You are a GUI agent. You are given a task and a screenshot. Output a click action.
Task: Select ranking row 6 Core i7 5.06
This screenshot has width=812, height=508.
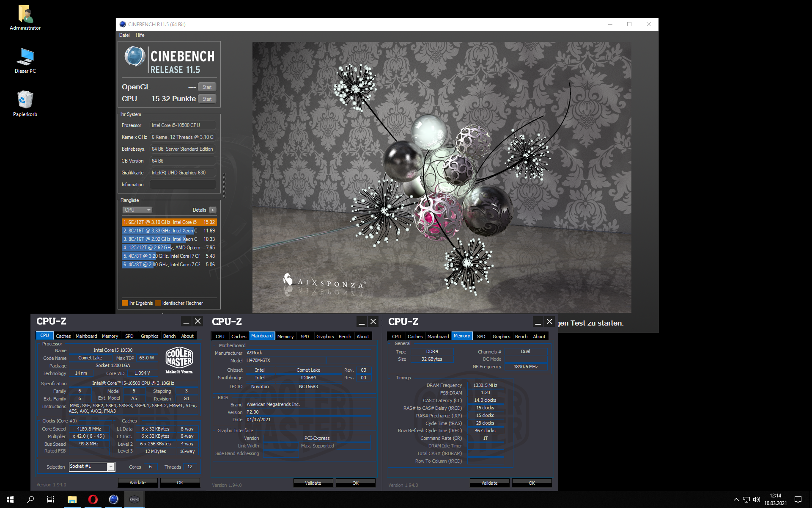click(x=169, y=265)
